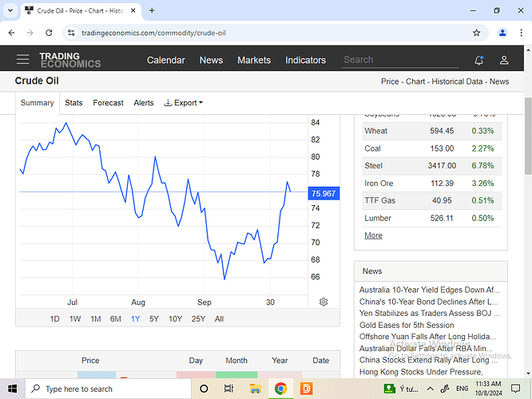Click the site Search field
The width and height of the screenshot is (532, 399).
coord(400,60)
